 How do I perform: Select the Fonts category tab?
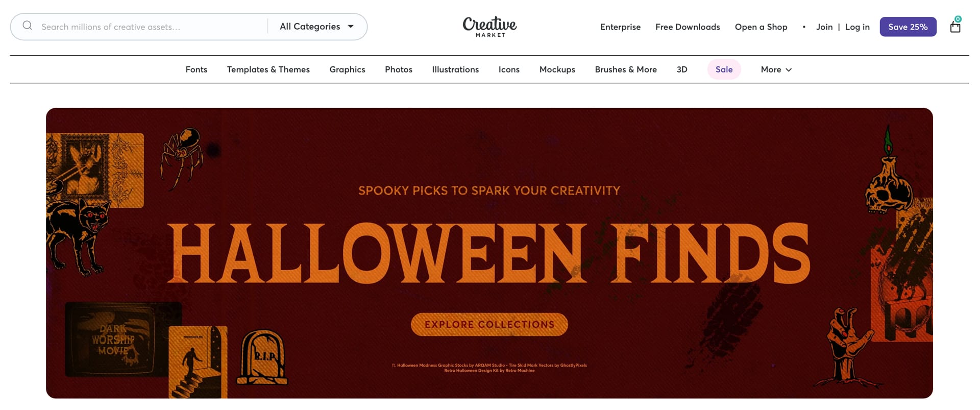point(196,69)
